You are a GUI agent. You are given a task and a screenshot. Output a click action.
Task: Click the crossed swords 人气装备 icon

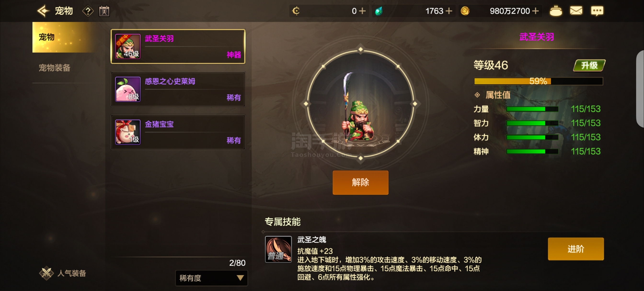pos(46,273)
